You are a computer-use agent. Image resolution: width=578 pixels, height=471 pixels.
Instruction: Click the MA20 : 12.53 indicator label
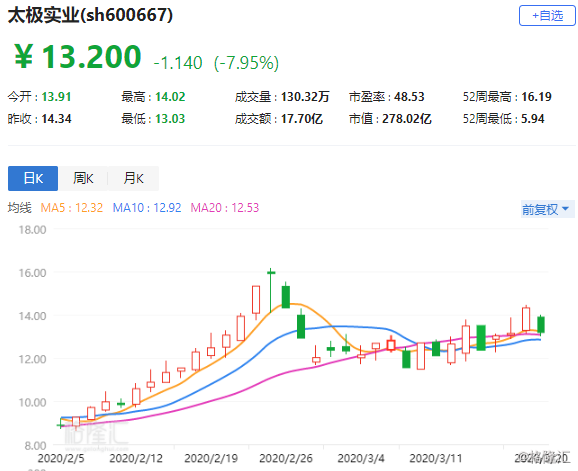(x=224, y=208)
